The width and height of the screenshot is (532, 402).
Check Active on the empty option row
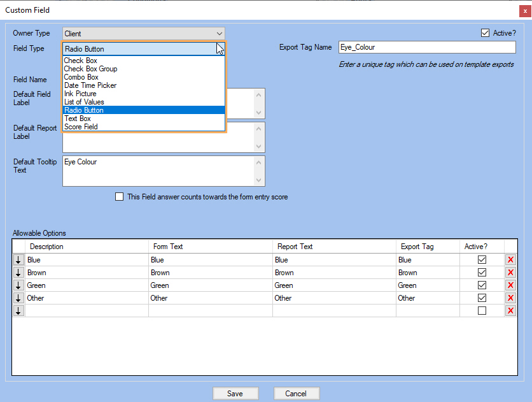(482, 311)
